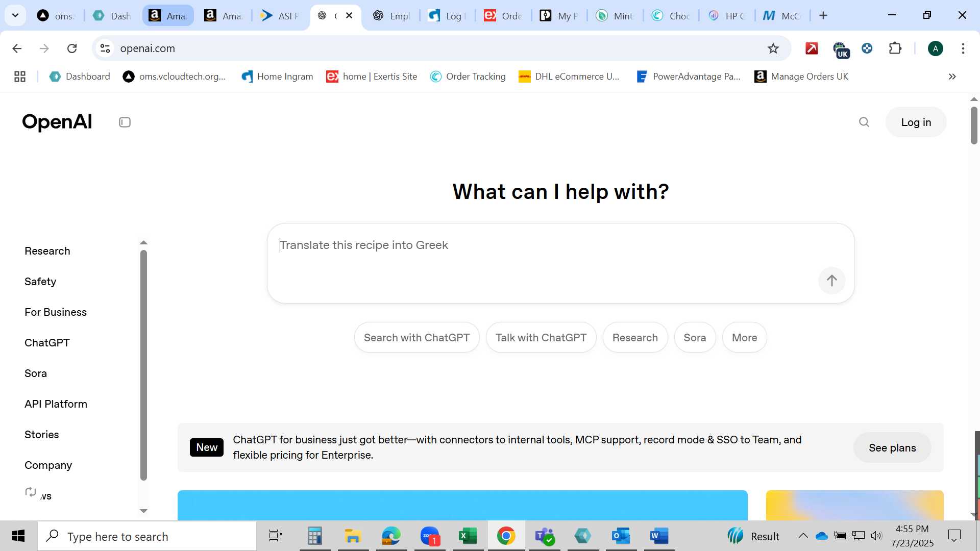980x551 pixels.
Task: Open a new browser tab
Action: pyautogui.click(x=823, y=16)
